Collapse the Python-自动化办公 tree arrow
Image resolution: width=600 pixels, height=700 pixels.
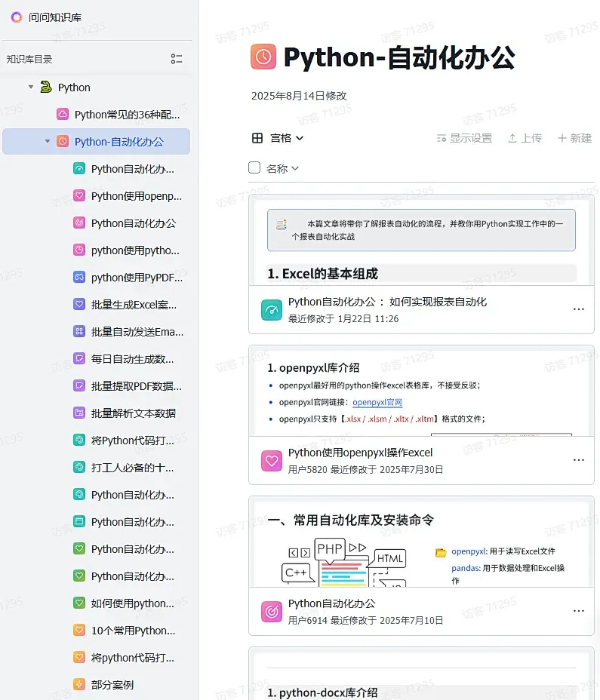pos(48,142)
